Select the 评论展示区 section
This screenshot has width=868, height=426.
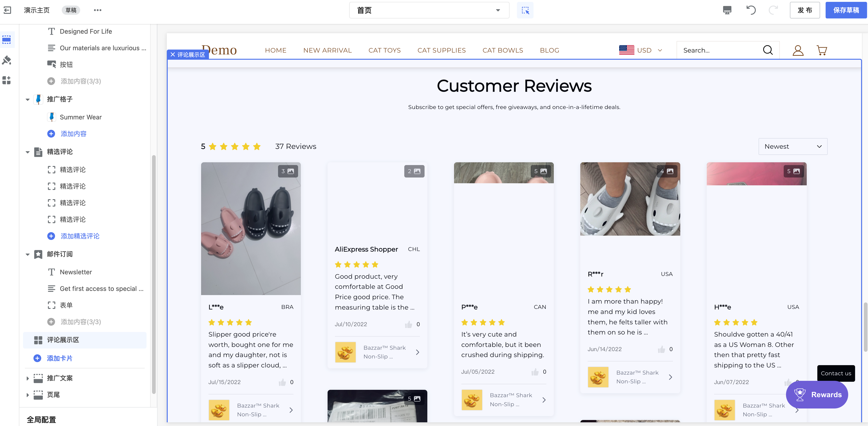[85, 340]
